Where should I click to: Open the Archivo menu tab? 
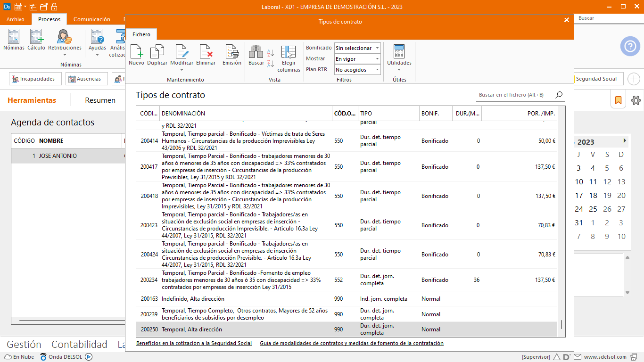pos(16,19)
